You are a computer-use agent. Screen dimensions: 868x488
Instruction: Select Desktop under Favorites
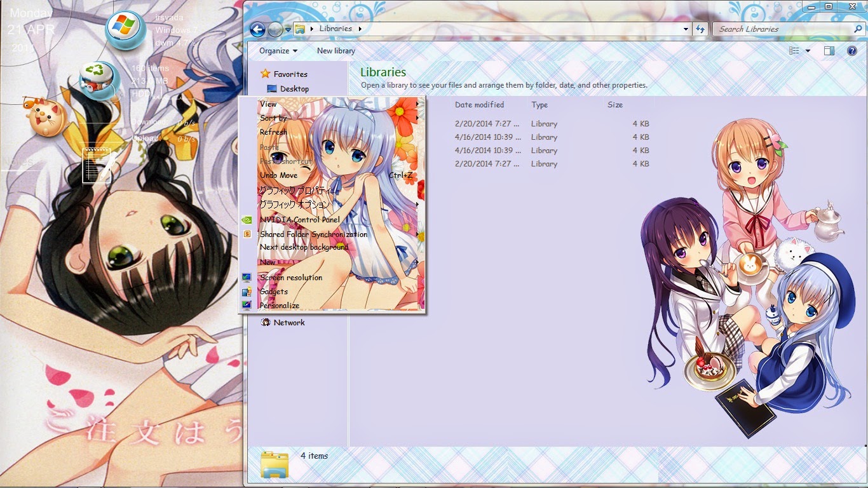(x=294, y=89)
